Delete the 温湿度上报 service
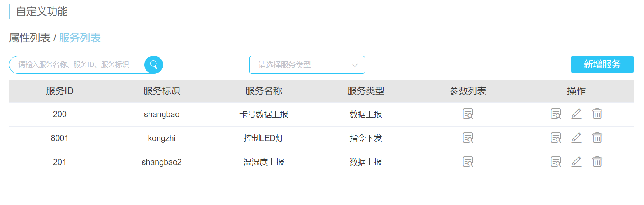The width and height of the screenshot is (644, 205). 597,162
